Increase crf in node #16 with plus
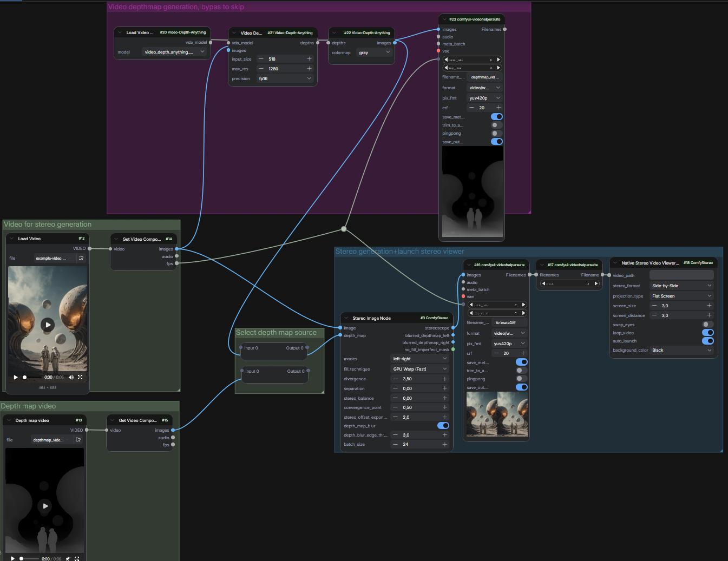Image resolution: width=728 pixels, height=561 pixels. (523, 353)
